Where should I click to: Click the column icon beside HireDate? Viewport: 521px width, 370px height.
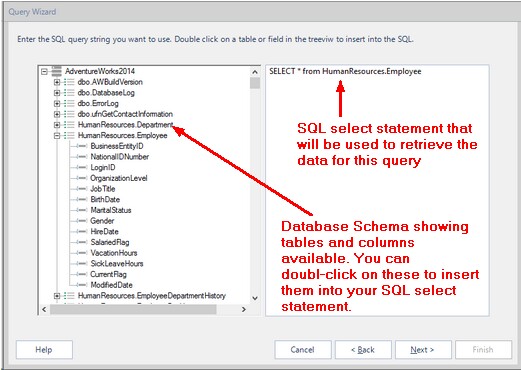[x=82, y=231]
